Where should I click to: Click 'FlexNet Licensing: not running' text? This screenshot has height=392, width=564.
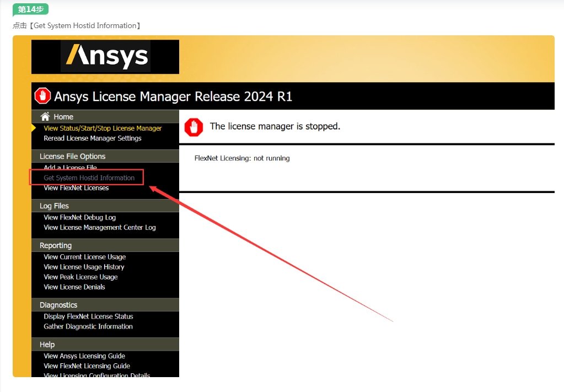pos(242,158)
